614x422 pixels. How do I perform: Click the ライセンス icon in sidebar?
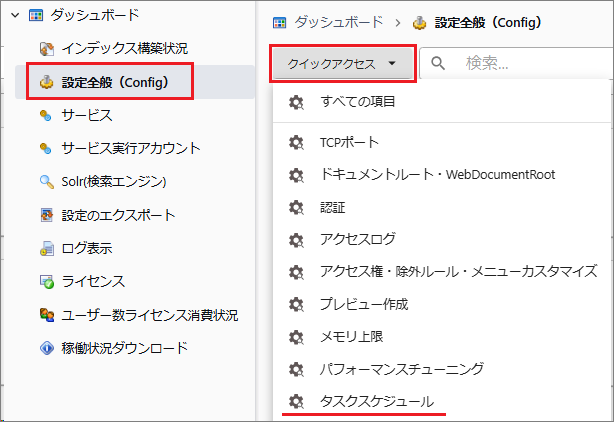(x=46, y=282)
